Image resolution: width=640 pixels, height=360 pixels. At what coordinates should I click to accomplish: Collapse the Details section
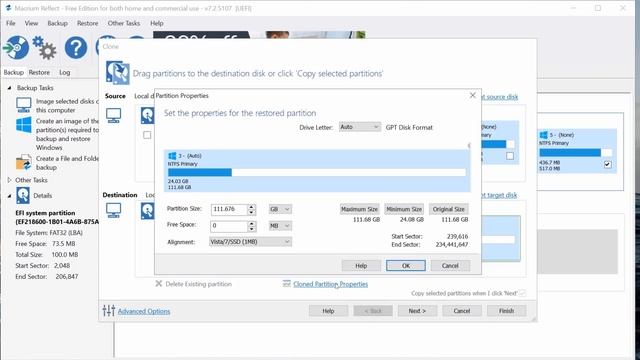pos(9,196)
